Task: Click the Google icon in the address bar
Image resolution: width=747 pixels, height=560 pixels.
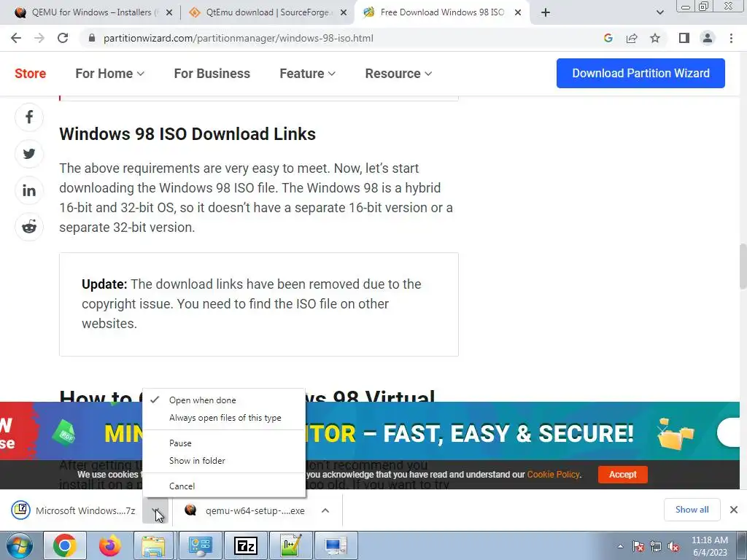Action: (608, 38)
